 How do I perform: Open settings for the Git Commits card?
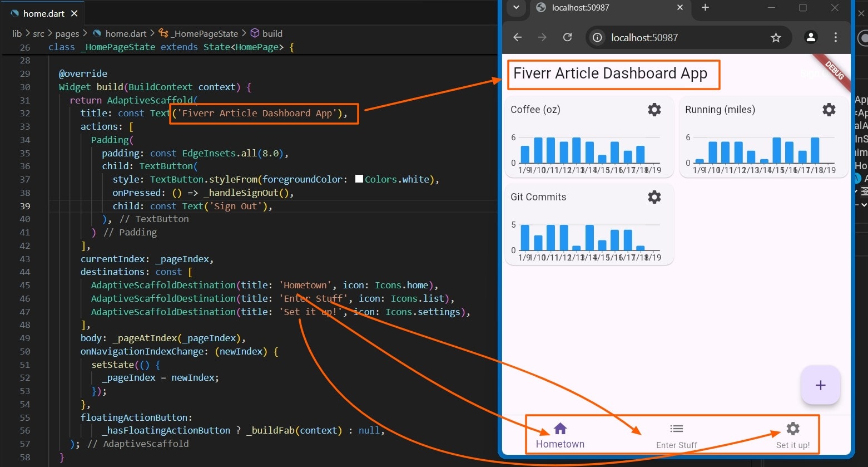(x=654, y=197)
